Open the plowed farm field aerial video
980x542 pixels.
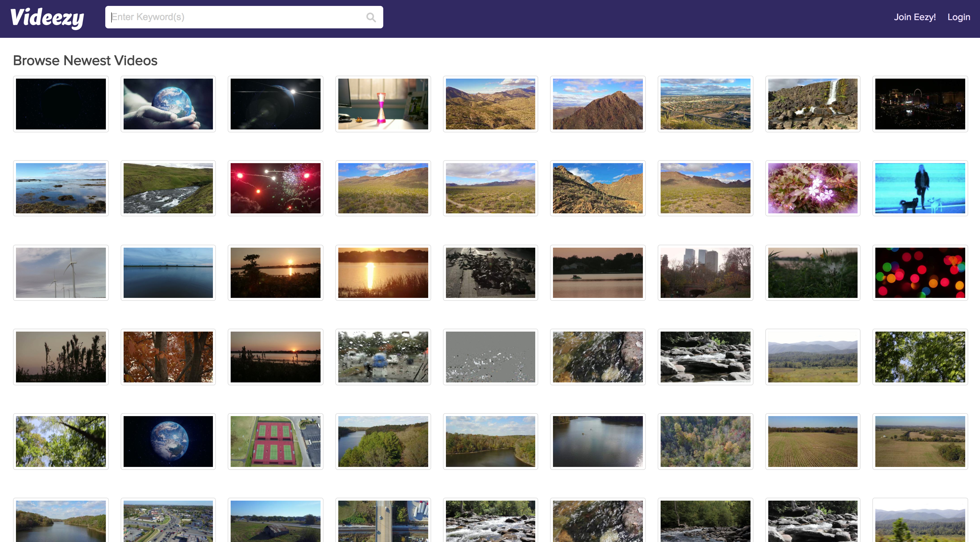coord(813,441)
